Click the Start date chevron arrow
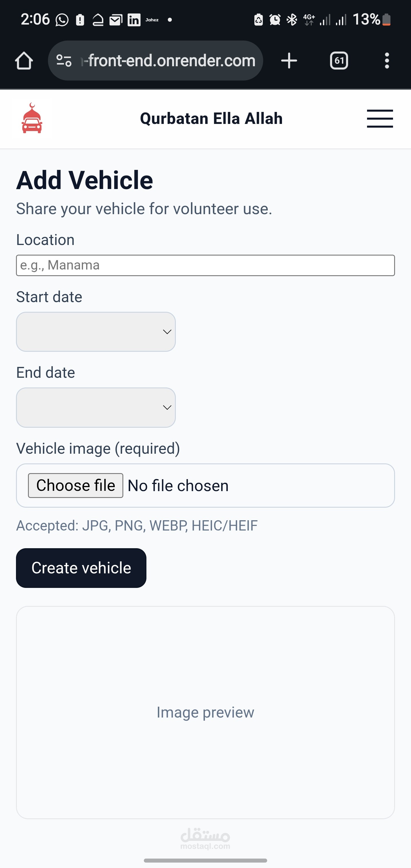This screenshot has width=411, height=868. 167,332
